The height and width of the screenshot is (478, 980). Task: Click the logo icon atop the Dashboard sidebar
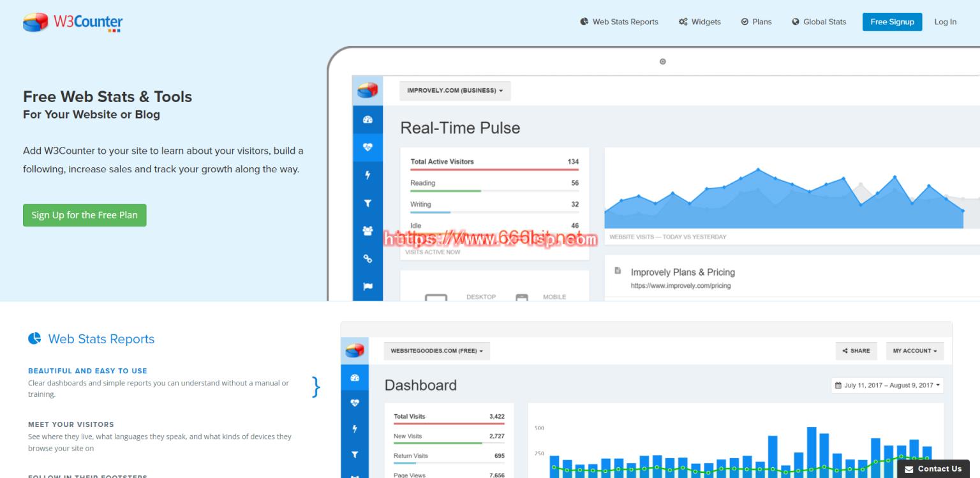(x=355, y=350)
